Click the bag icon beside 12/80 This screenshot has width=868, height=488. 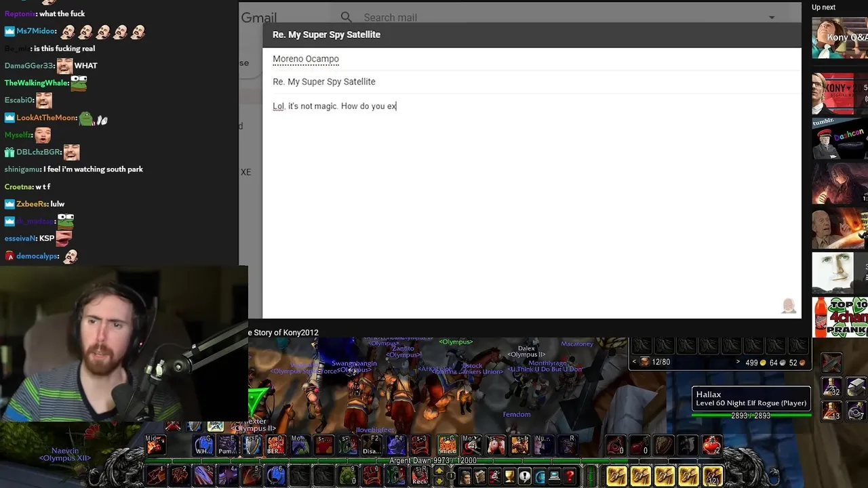[x=645, y=362]
